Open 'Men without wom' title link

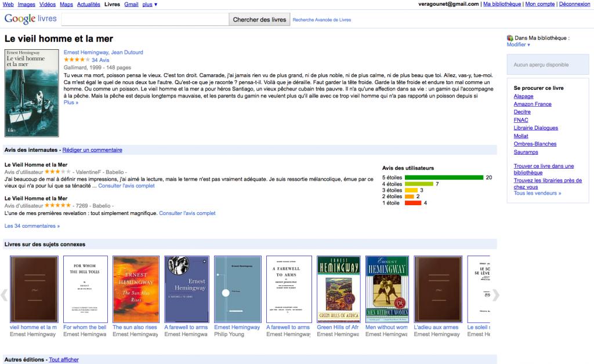[386, 327]
